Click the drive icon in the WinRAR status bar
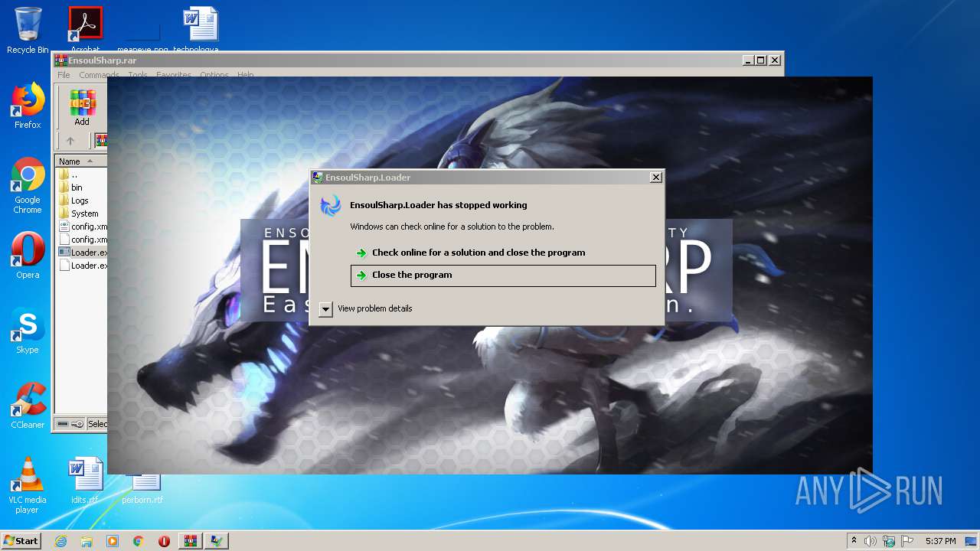The height and width of the screenshot is (551, 980). (x=63, y=424)
